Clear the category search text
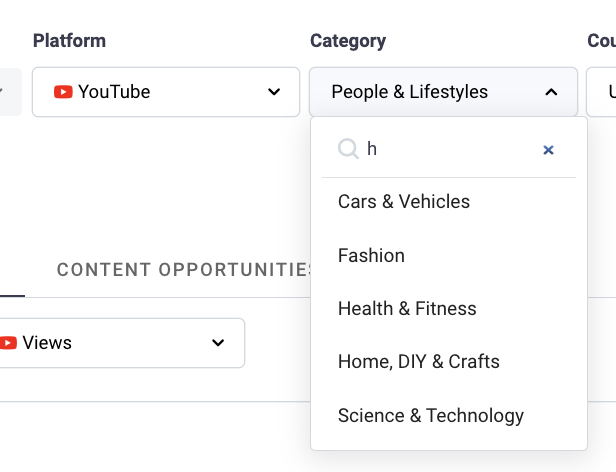 (x=548, y=150)
